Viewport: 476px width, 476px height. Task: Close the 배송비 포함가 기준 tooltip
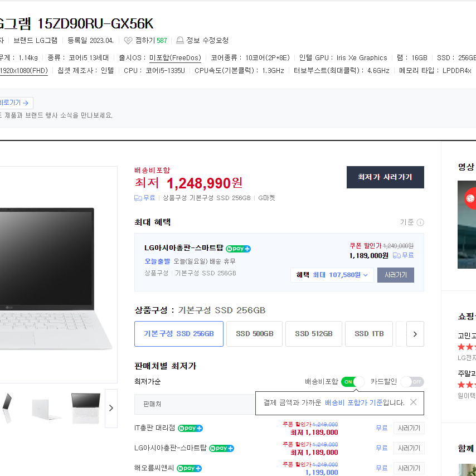tap(413, 402)
